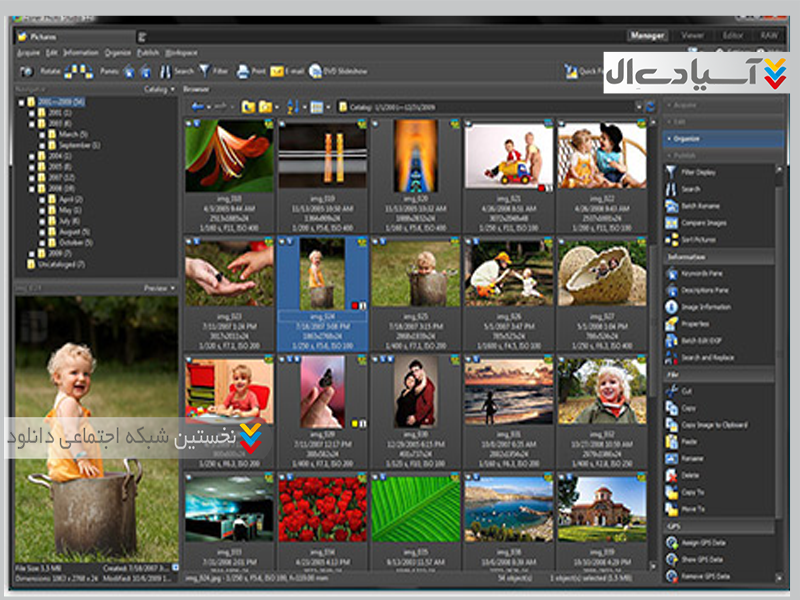Switch to the Viewer tab
Image resolution: width=800 pixels, height=600 pixels.
(692, 36)
